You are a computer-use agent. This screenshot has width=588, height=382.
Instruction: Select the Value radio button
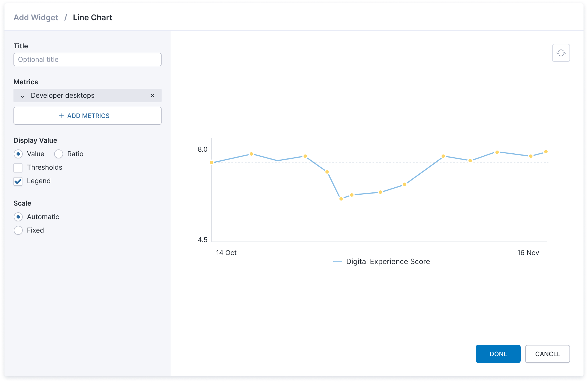coord(18,154)
